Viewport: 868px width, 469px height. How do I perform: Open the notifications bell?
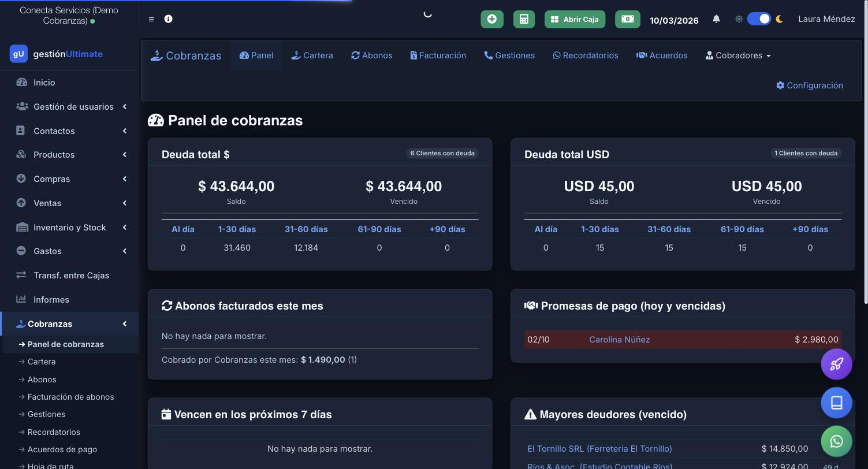(716, 19)
